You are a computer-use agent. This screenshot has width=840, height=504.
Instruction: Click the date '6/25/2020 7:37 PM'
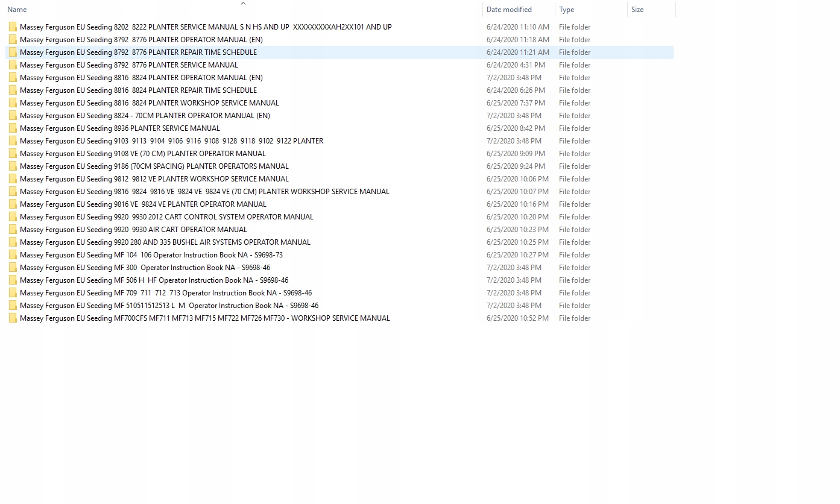point(516,103)
